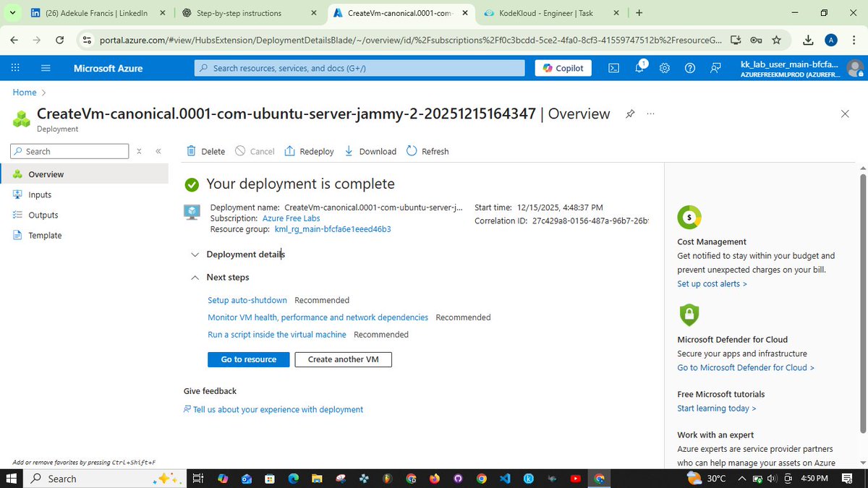This screenshot has height=488, width=868.
Task: Collapse the left navigation menu
Action: pos(158,151)
